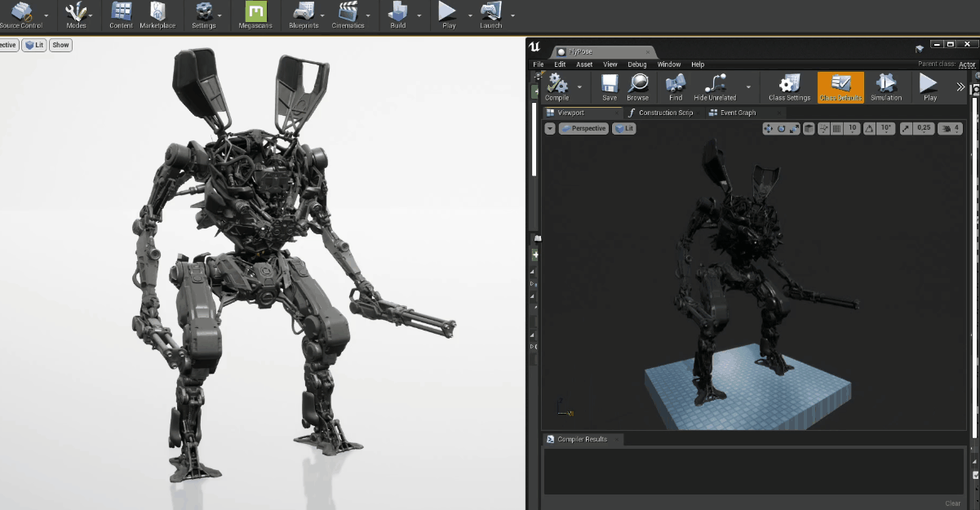Image resolution: width=980 pixels, height=510 pixels.
Task: Open the Hide Unrelated dropdown arrow
Action: tap(748, 86)
